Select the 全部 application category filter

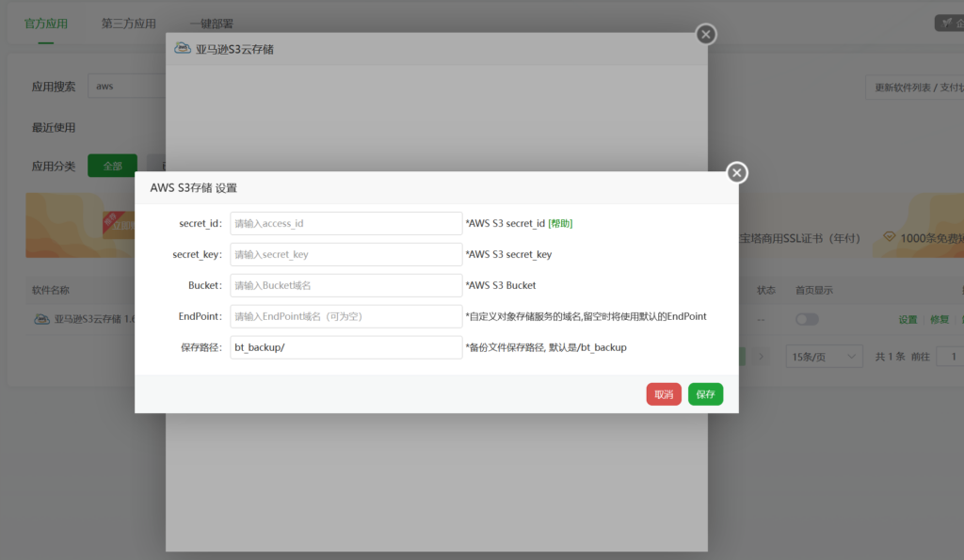point(112,166)
